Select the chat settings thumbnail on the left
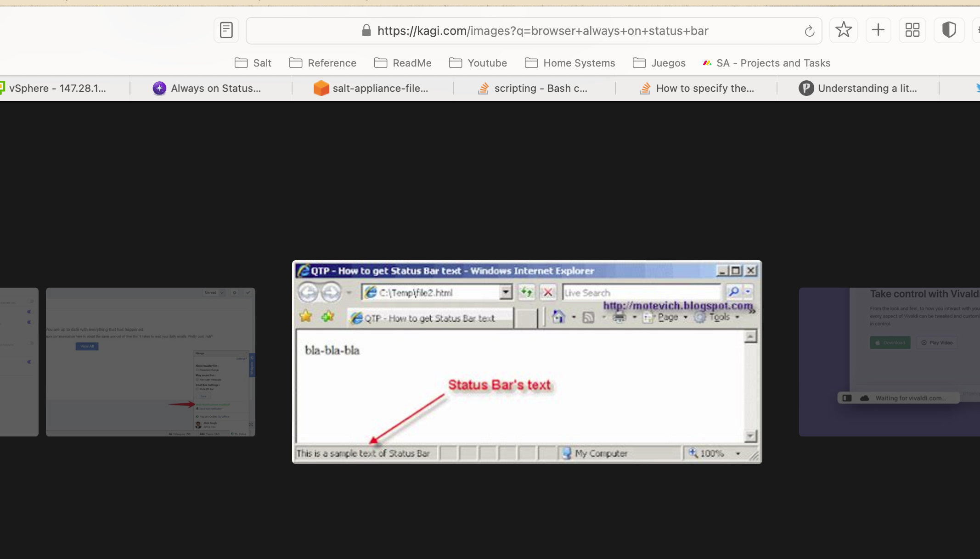Viewport: 980px width, 559px height. pos(150,362)
